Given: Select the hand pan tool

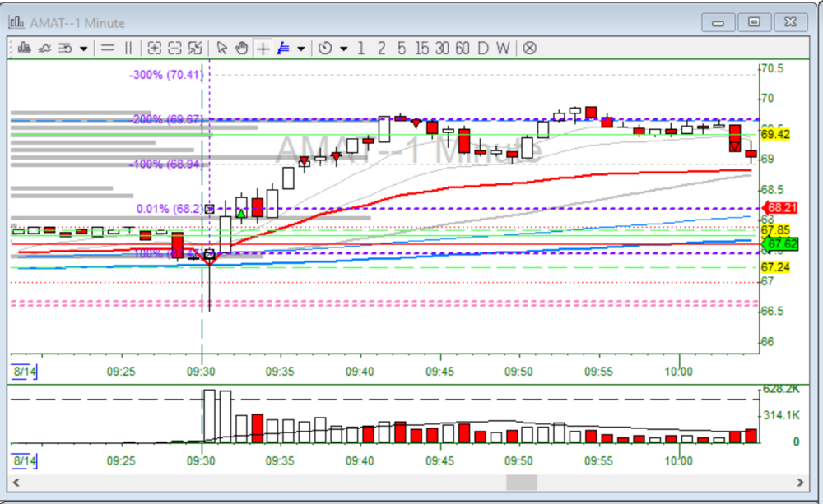Looking at the screenshot, I should point(241,49).
